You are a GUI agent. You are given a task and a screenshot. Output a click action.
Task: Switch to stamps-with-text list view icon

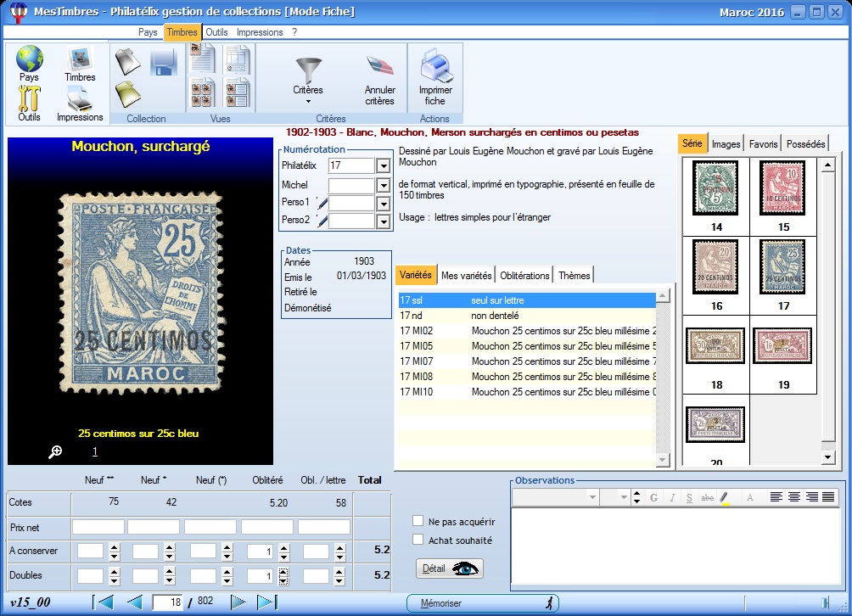click(238, 92)
